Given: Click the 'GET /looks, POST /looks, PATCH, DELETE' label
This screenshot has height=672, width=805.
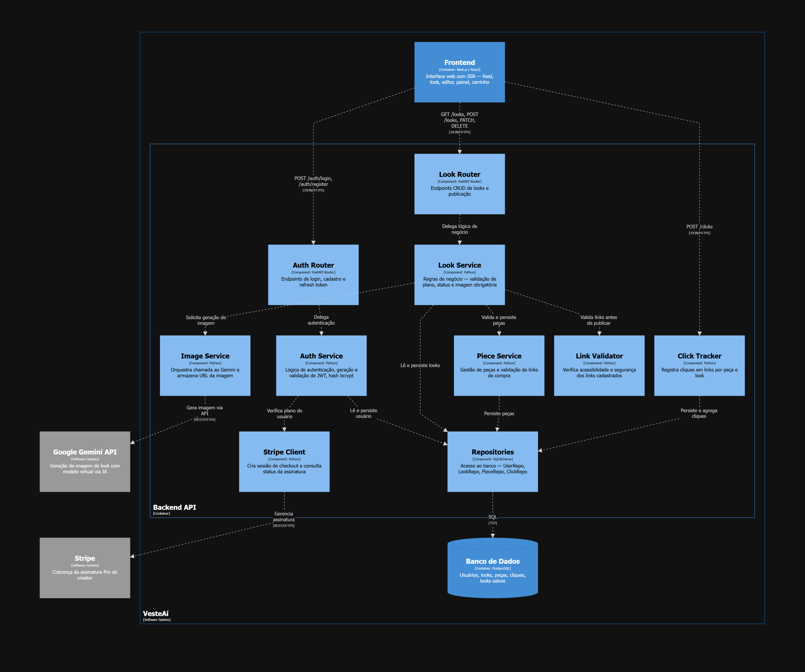Looking at the screenshot, I should (x=459, y=120).
